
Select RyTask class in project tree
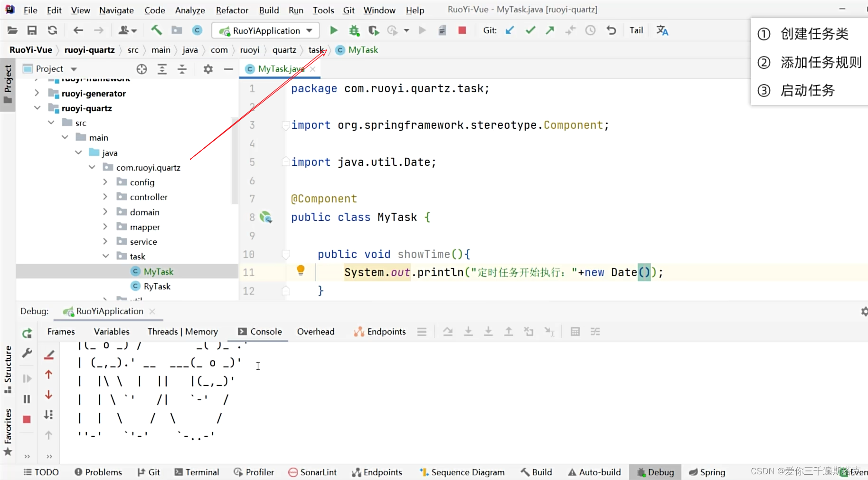tap(157, 286)
